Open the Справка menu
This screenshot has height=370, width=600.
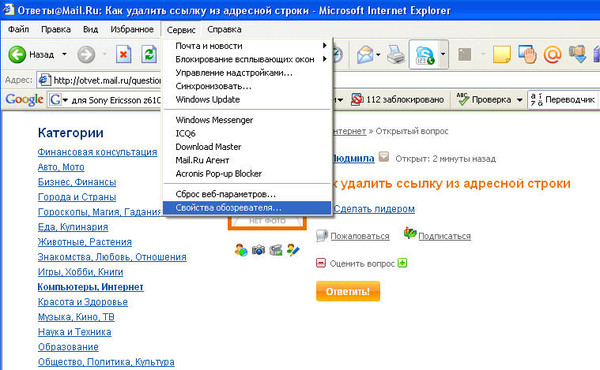tap(224, 29)
